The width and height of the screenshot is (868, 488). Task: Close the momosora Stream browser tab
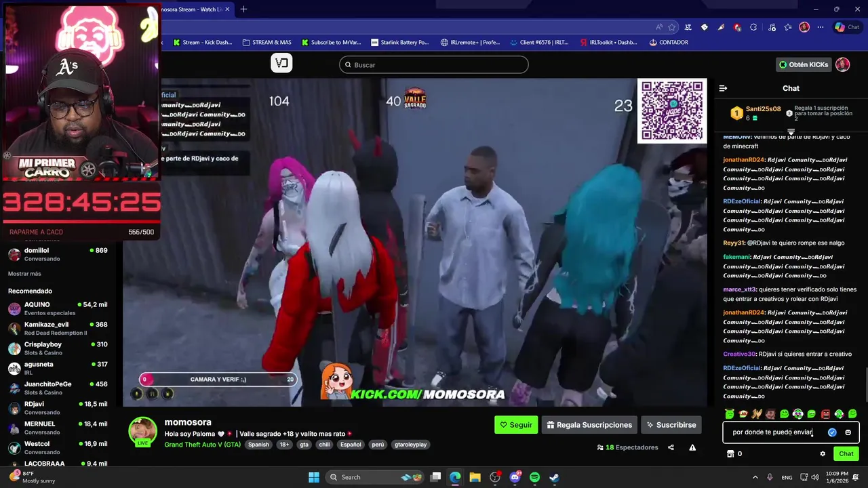(227, 9)
